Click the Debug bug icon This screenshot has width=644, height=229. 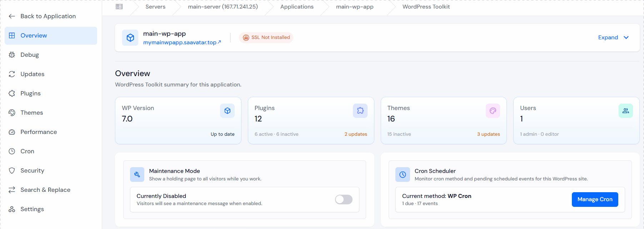pos(12,55)
